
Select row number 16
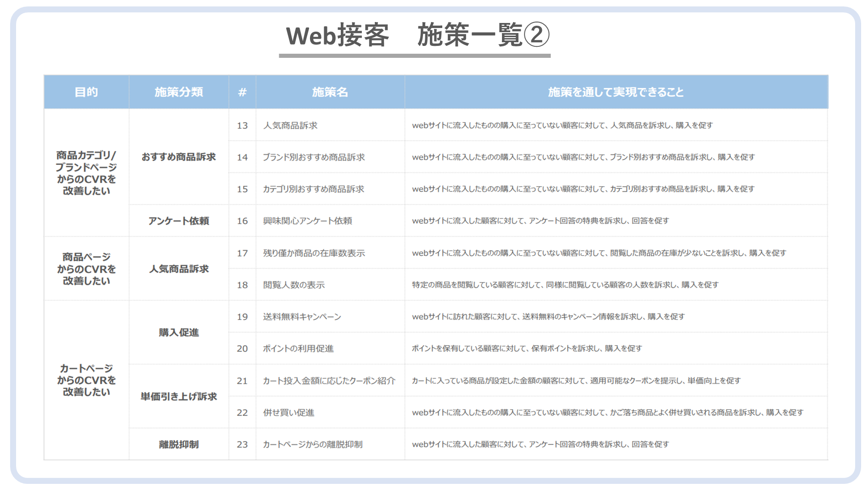click(242, 221)
